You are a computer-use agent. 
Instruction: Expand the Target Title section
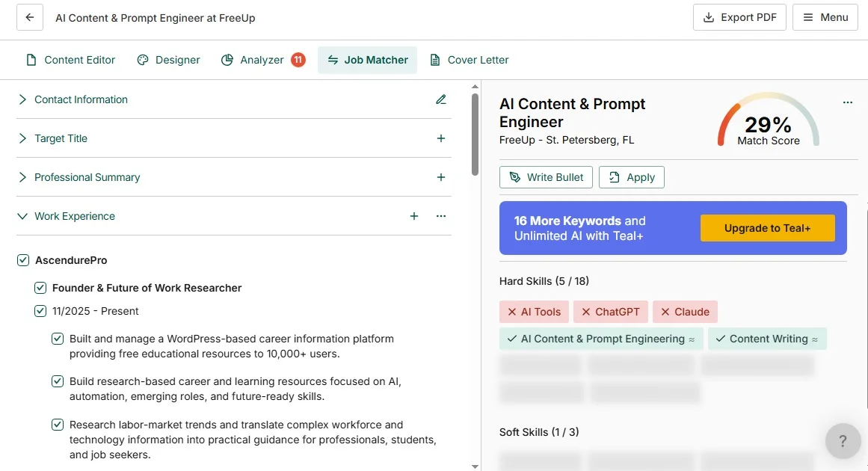coord(22,138)
